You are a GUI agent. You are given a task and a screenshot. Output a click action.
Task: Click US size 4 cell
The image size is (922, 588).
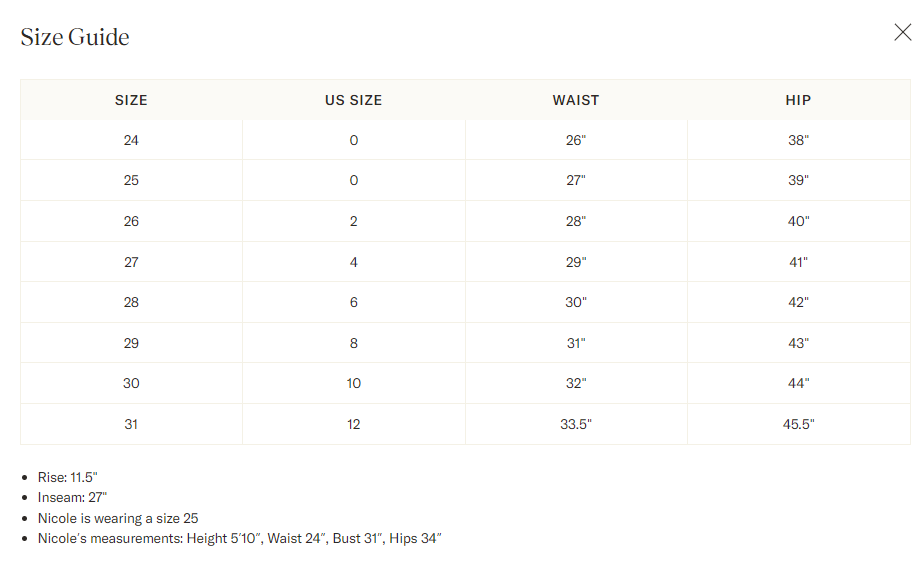353,262
